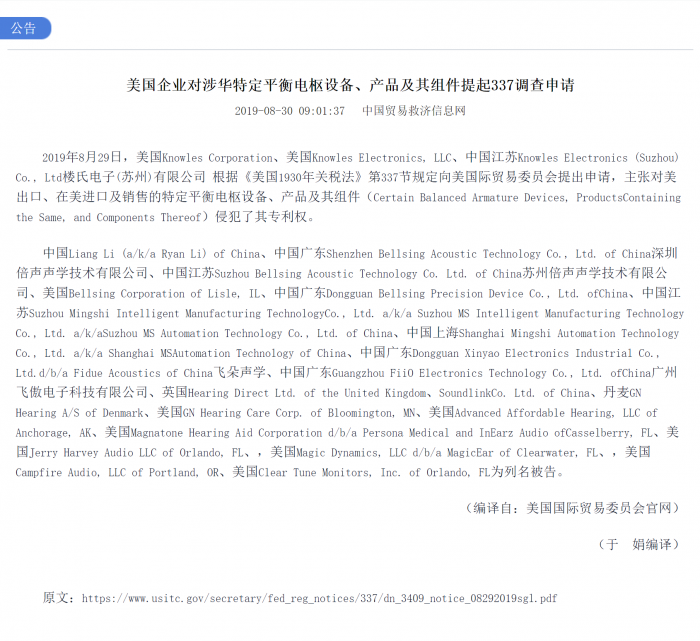700x641 pixels.
Task: Click the 编译自：美国国际贸易委员会官网 credit line
Action: tap(573, 508)
